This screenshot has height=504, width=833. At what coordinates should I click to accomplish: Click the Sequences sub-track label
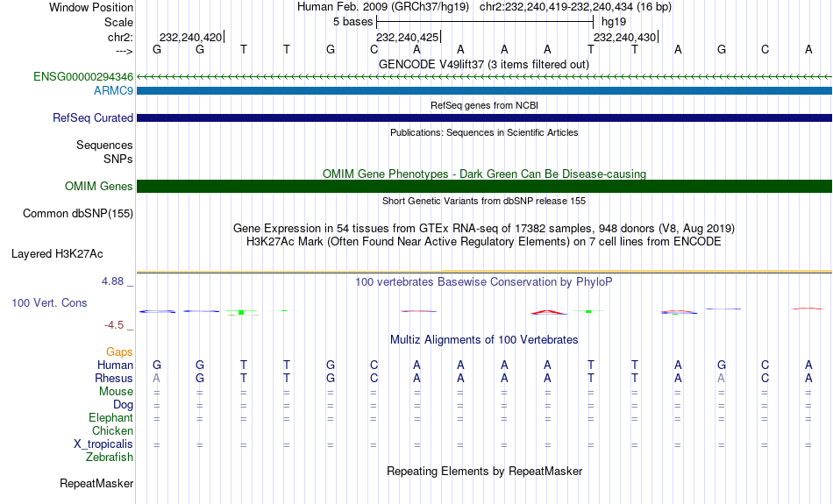[104, 145]
